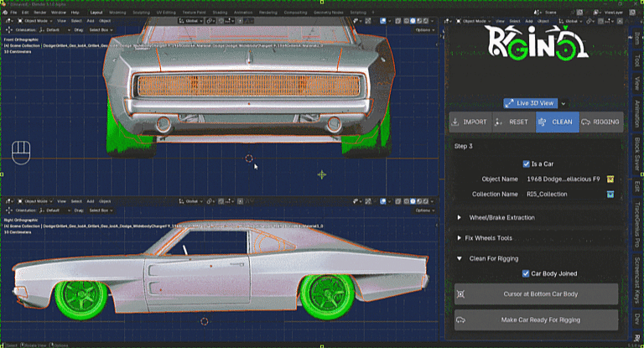Select the RESET tab in the Rigin5 panel
The height and width of the screenshot is (348, 644).
click(514, 122)
